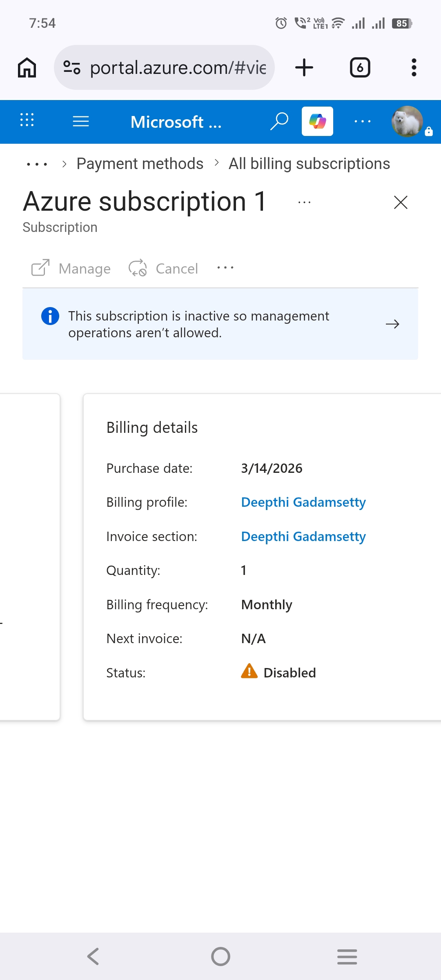
Task: Click the Microsoft Azure title
Action: 176,122
